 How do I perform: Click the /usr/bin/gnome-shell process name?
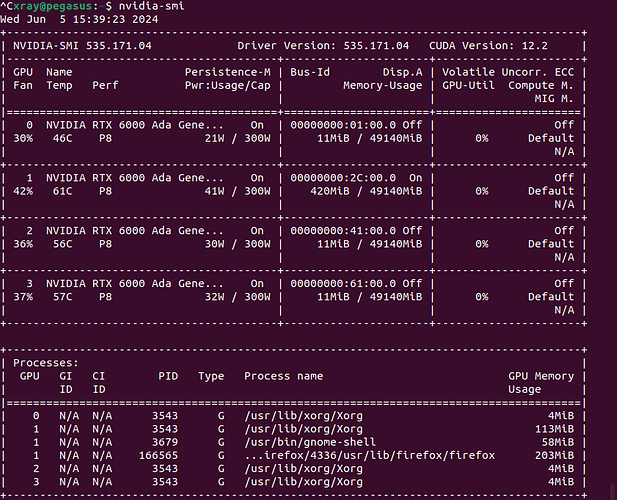tap(310, 442)
